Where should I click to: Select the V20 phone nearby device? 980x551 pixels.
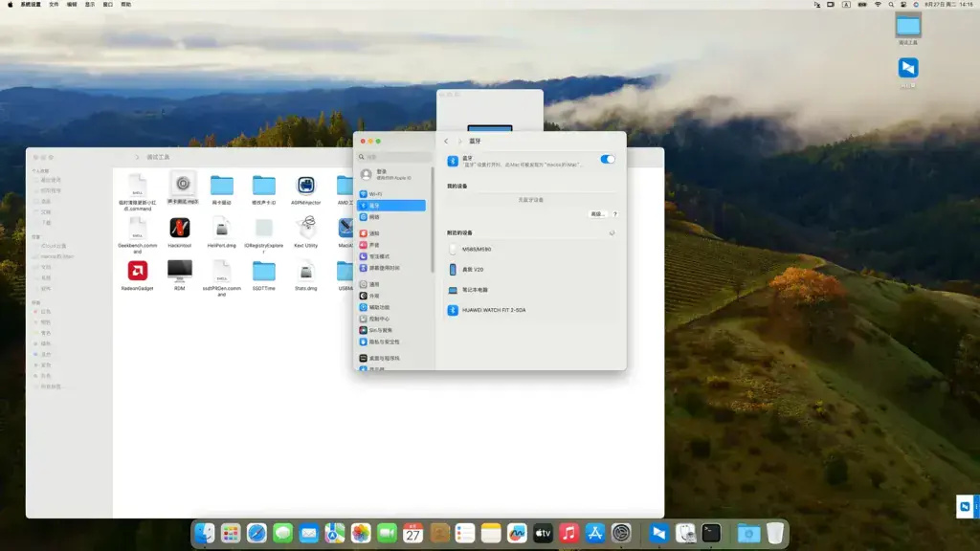[x=530, y=269]
